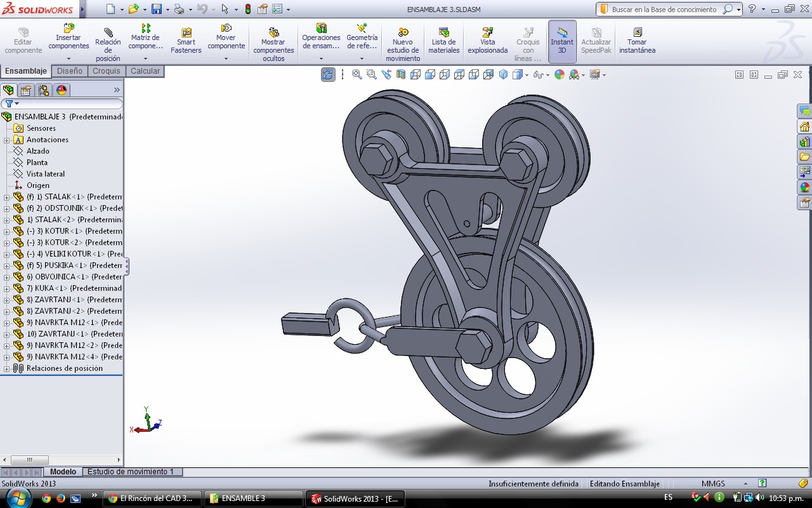Click the Smart Fasteners tool
Viewport: 812px width, 508px height.
(x=186, y=41)
